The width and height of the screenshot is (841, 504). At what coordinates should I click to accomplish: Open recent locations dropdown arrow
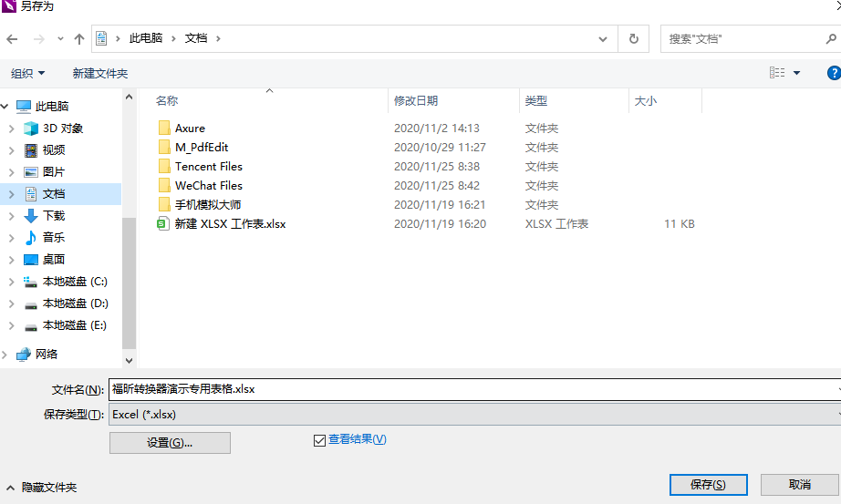point(60,38)
